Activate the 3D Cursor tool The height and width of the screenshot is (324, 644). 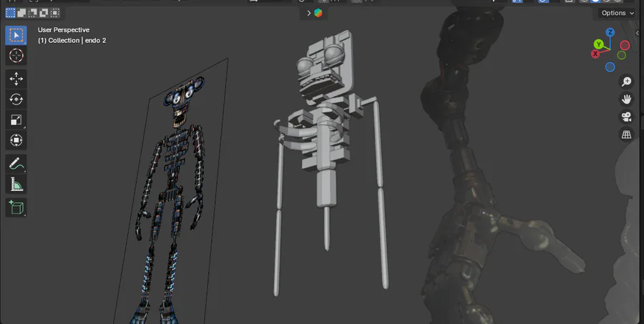point(16,56)
